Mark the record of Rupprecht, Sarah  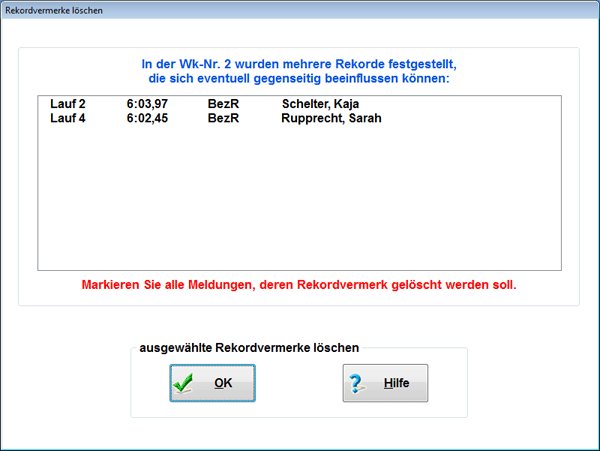[331, 118]
